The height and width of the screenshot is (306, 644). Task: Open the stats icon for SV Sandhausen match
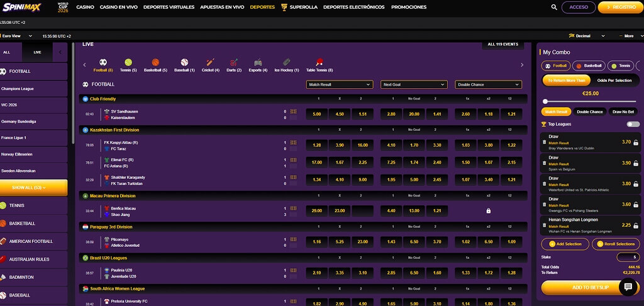point(293,111)
